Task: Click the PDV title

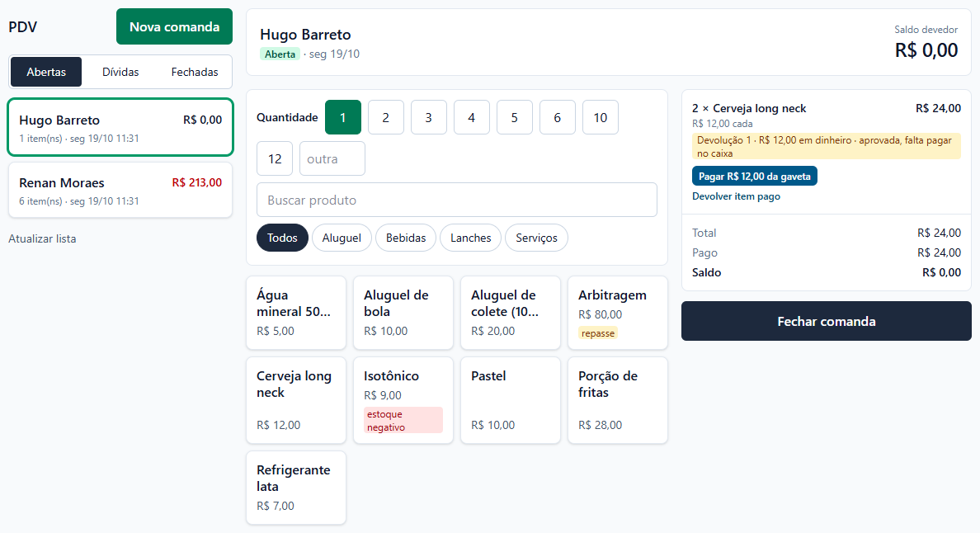Action: coord(22,27)
